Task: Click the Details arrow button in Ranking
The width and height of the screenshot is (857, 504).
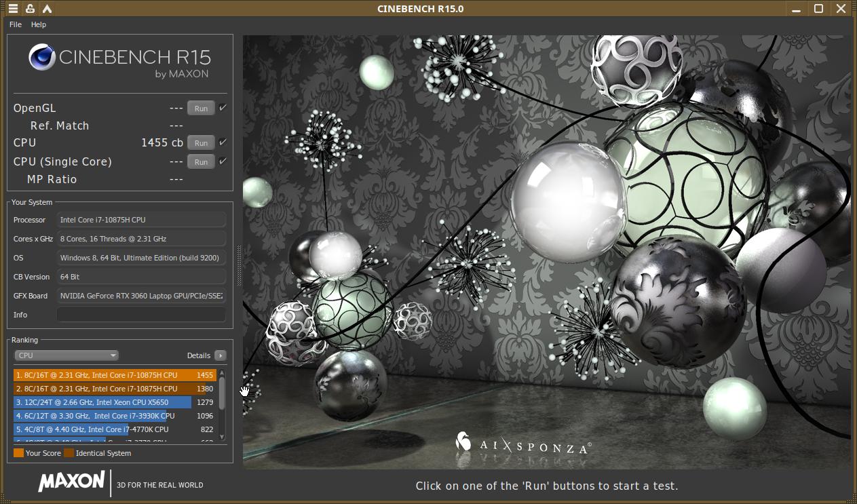Action: (221, 355)
